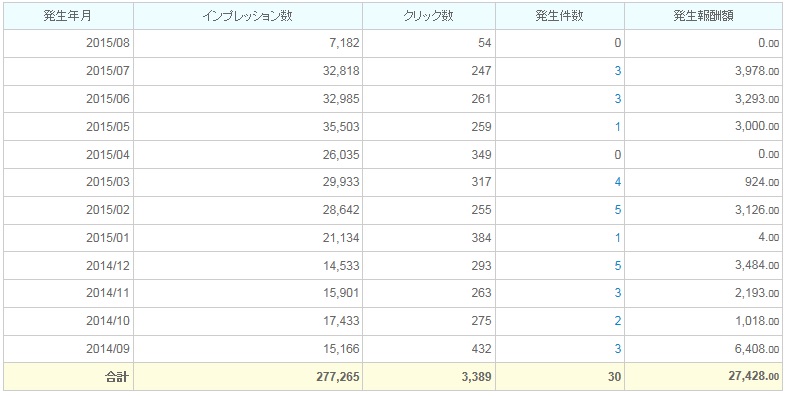786x396 pixels.
Task: Open the 2015/06 row's 発生件数 link
Action: 618,99
